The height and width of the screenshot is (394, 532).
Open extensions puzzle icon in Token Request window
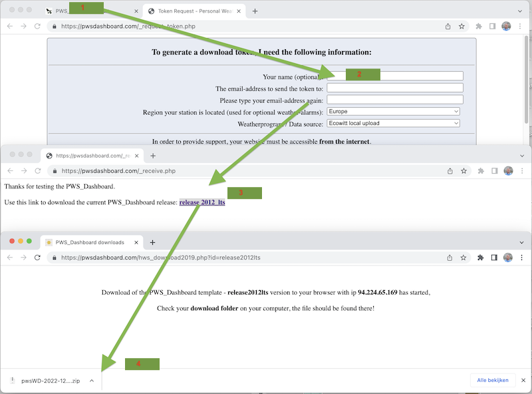[479, 26]
